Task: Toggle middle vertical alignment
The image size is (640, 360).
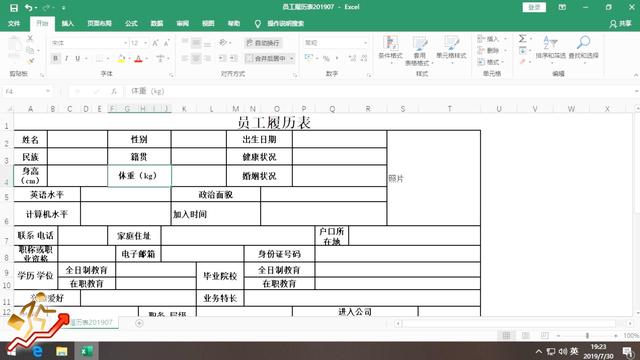Action: coord(196,42)
